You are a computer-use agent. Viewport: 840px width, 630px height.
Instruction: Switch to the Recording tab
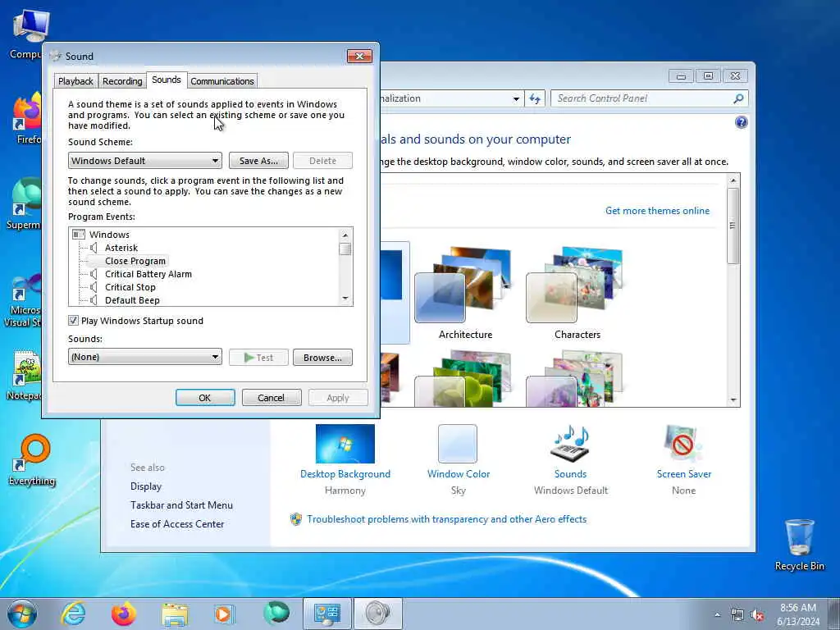pos(122,81)
